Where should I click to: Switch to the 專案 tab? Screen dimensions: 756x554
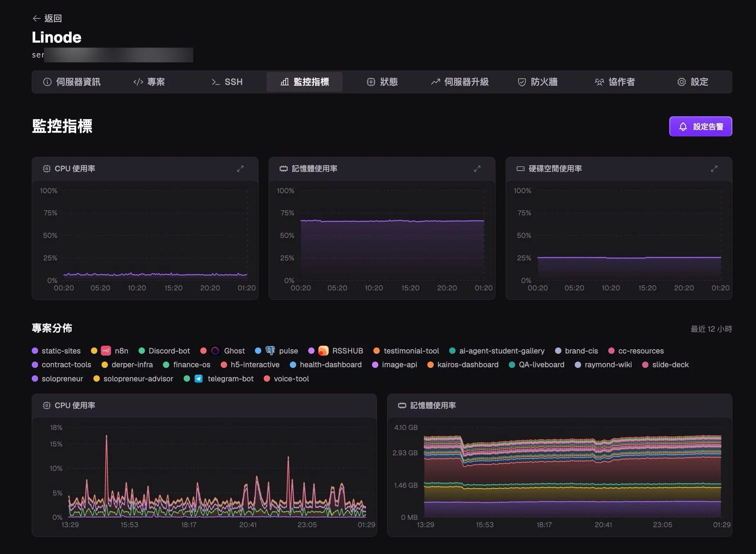point(149,82)
